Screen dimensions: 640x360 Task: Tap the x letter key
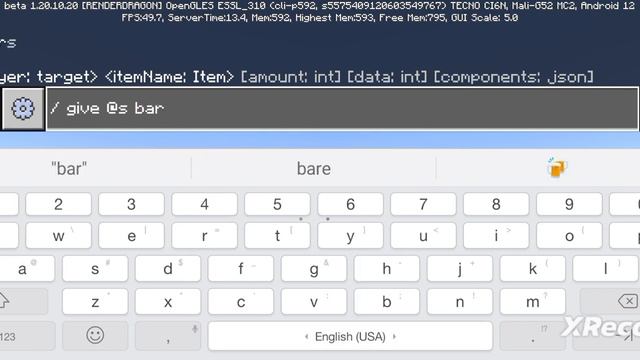click(x=168, y=302)
